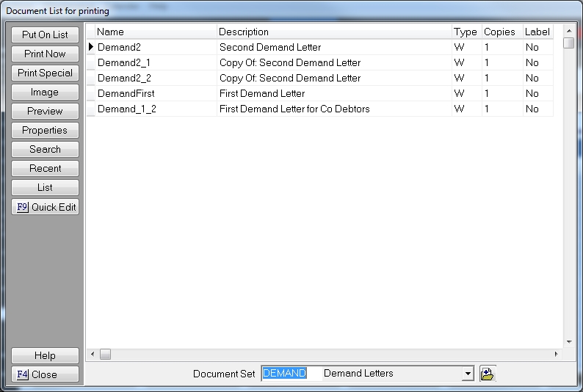Image resolution: width=583 pixels, height=392 pixels.
Task: Click the Search button
Action: tap(45, 150)
